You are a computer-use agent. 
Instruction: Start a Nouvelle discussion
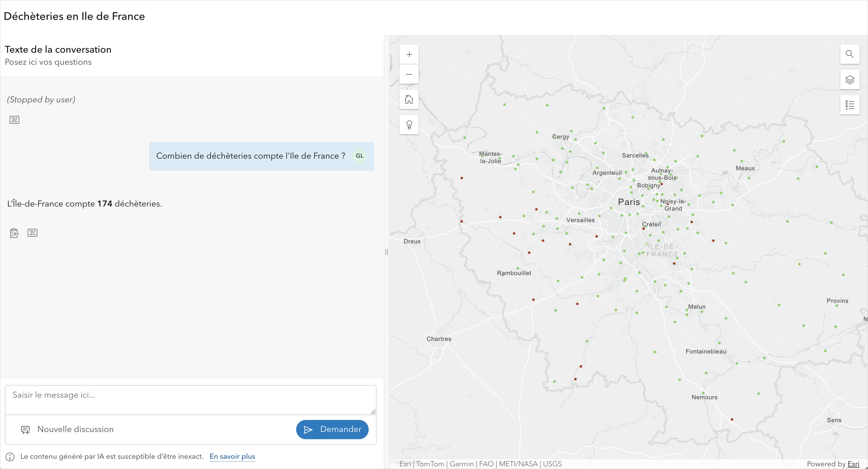coord(67,429)
